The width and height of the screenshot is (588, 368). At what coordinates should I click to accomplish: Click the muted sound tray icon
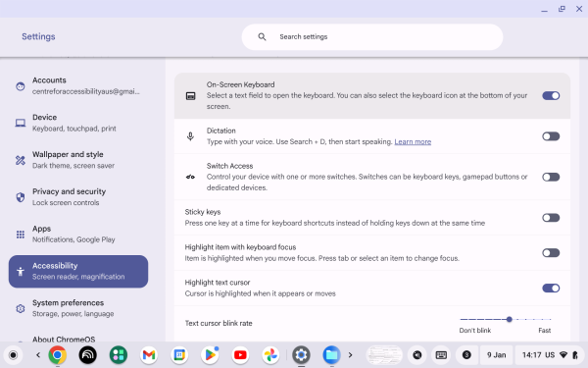pos(417,355)
